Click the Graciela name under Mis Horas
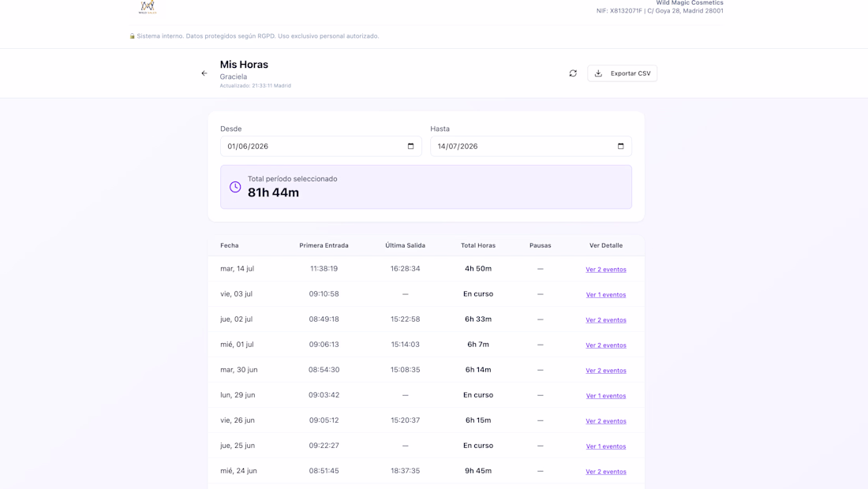 pos(233,77)
